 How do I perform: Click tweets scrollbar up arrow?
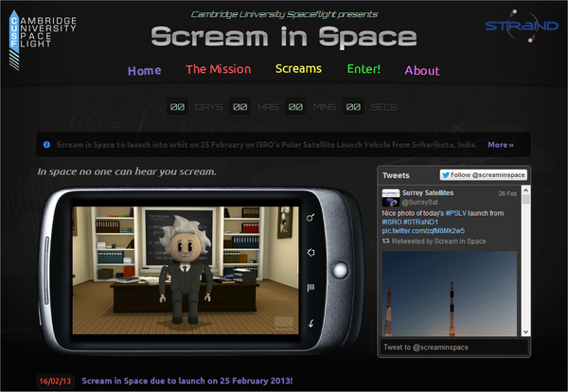coord(525,189)
